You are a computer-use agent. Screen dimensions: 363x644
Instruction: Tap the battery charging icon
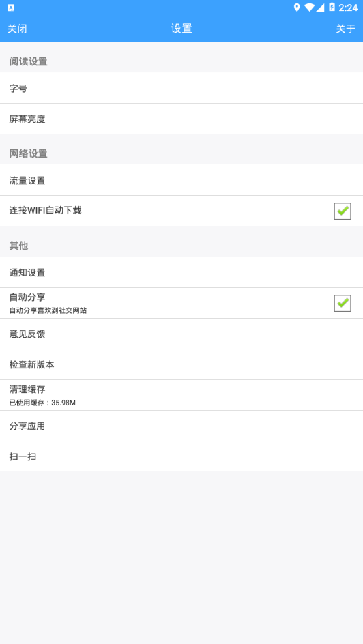pos(332,8)
